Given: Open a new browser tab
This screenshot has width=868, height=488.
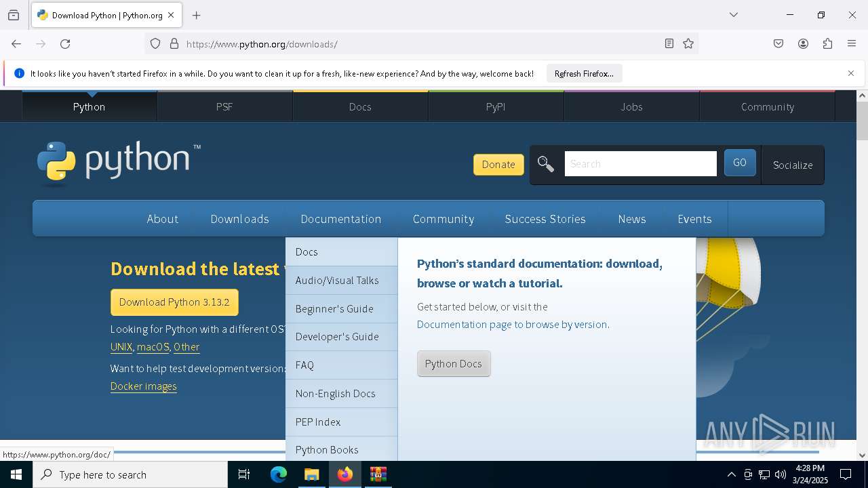Looking at the screenshot, I should tap(197, 15).
